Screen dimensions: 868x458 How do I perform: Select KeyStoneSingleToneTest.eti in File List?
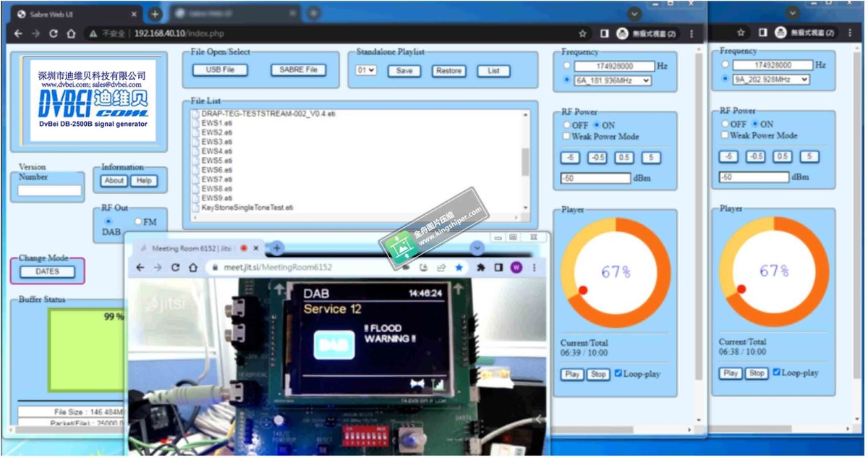pos(247,208)
